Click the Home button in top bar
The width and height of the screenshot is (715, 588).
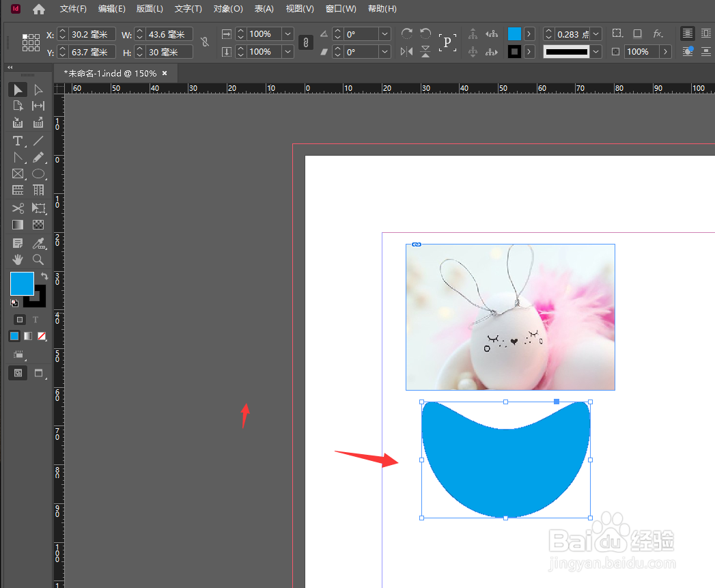pos(39,9)
